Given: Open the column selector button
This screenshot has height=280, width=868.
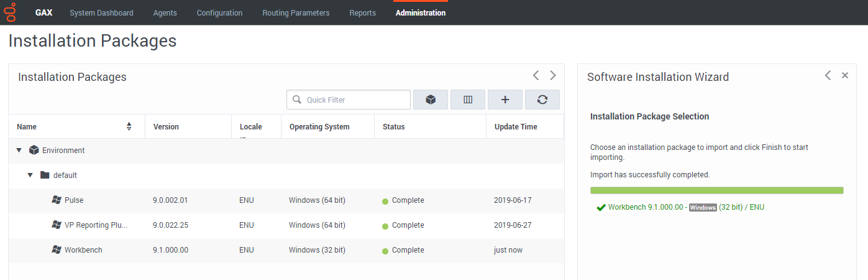Looking at the screenshot, I should coord(468,100).
